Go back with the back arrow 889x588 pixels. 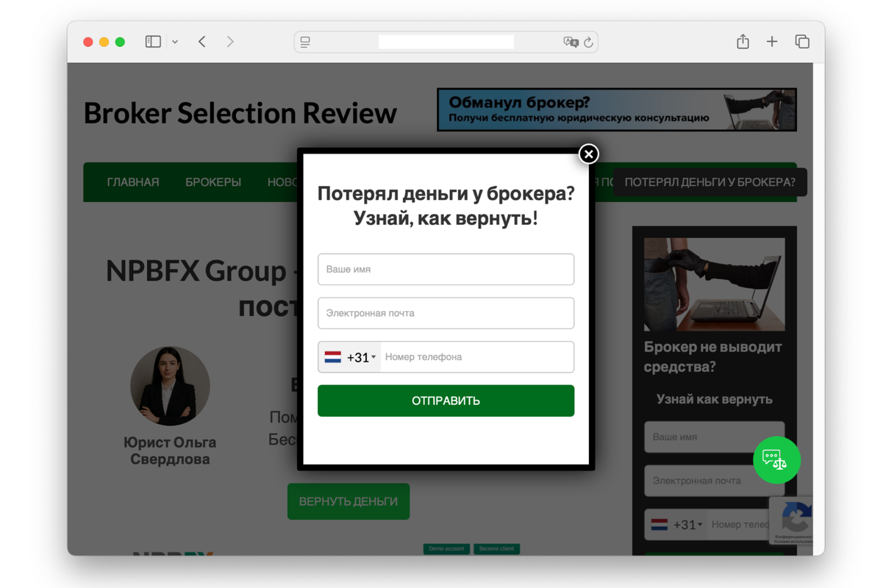(202, 42)
